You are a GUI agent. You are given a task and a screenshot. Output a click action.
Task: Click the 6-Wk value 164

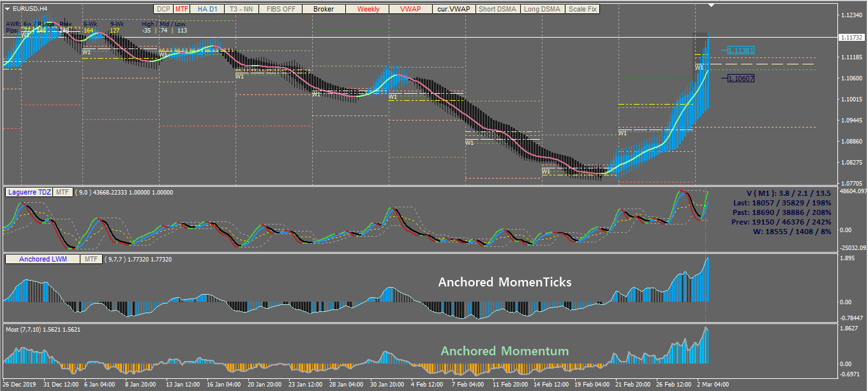click(88, 30)
